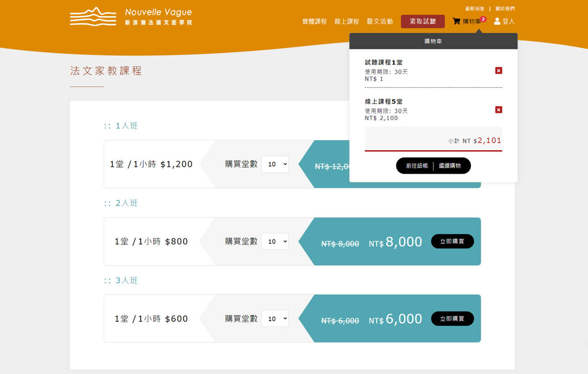
Task: Remove 試聽課程1堂 from the cart
Action: 499,71
